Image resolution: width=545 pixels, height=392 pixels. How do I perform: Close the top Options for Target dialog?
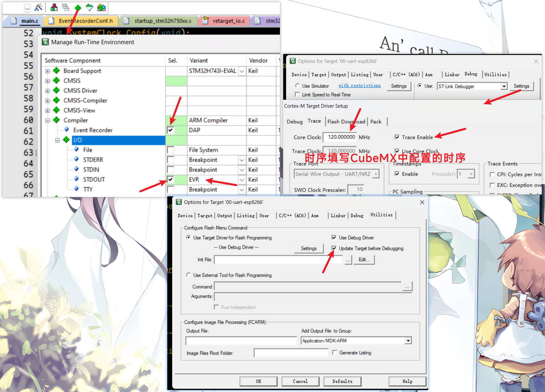click(536, 61)
